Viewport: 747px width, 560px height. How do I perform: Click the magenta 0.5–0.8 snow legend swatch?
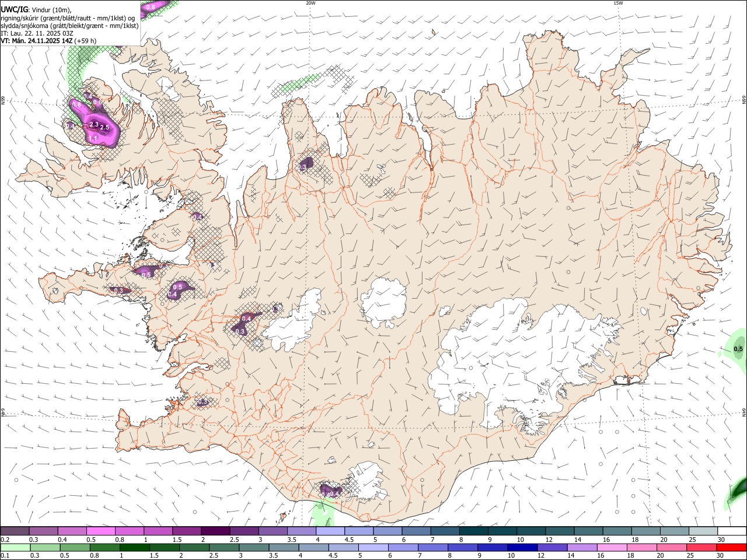pyautogui.click(x=100, y=531)
